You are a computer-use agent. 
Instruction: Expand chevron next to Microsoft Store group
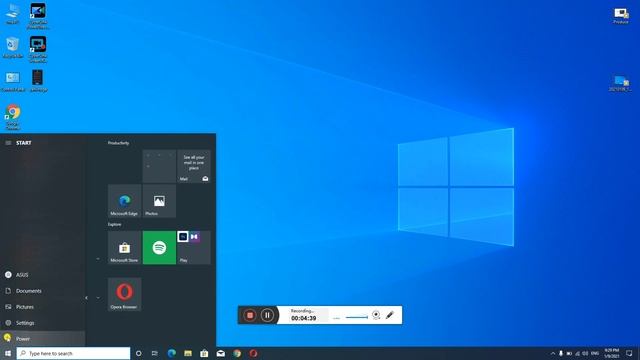pyautogui.click(x=98, y=259)
